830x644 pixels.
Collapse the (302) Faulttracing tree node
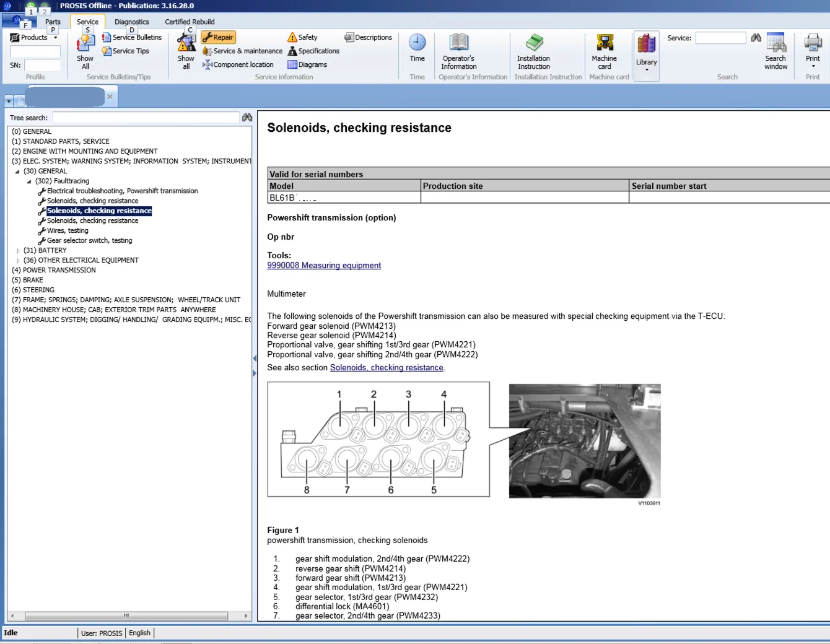29,181
